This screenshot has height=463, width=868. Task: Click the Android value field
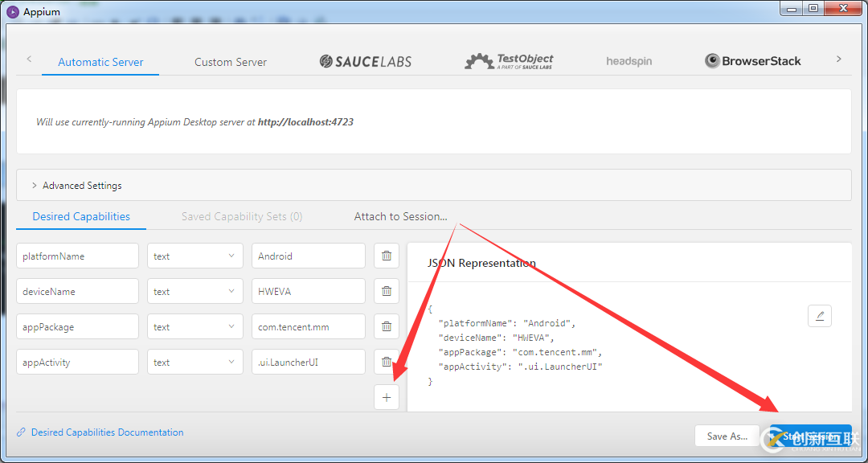pyautogui.click(x=309, y=256)
